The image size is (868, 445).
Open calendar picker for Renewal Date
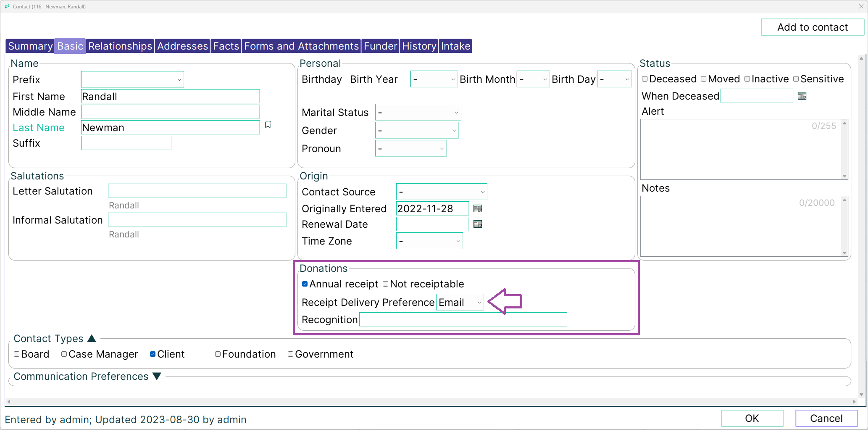[x=477, y=224]
